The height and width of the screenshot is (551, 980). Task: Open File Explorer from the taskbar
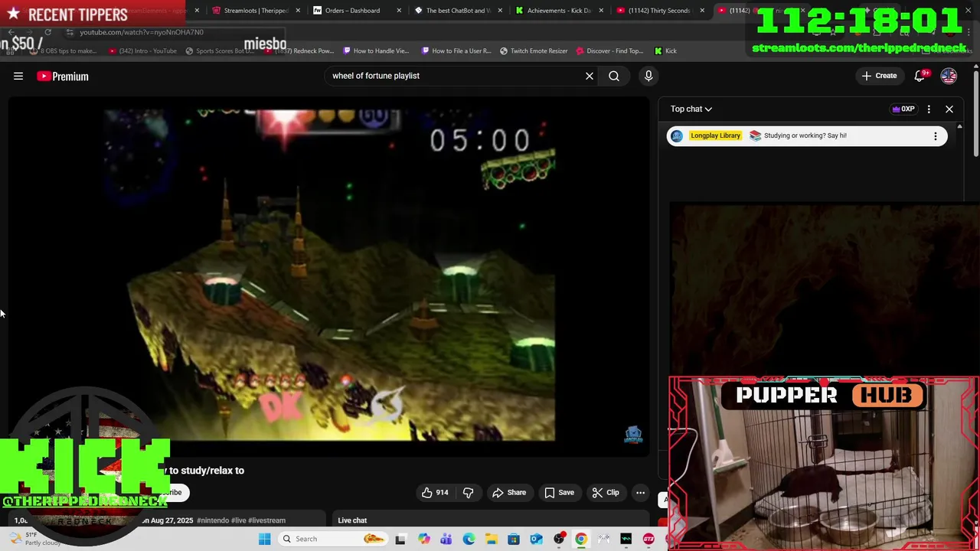[491, 539]
